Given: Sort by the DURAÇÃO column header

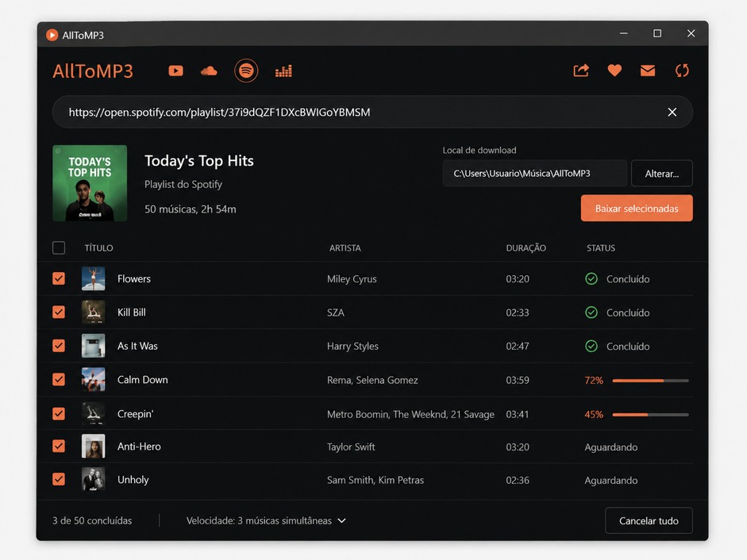Looking at the screenshot, I should click(526, 247).
